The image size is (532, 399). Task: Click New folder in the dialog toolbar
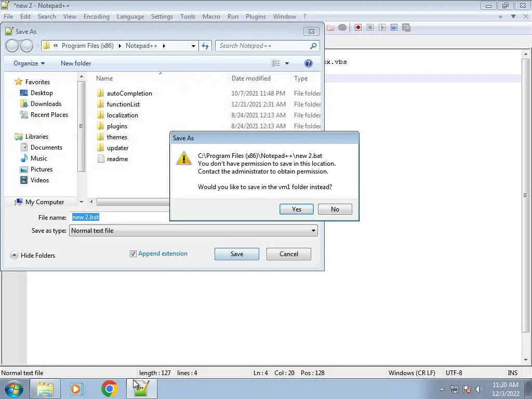pos(76,63)
